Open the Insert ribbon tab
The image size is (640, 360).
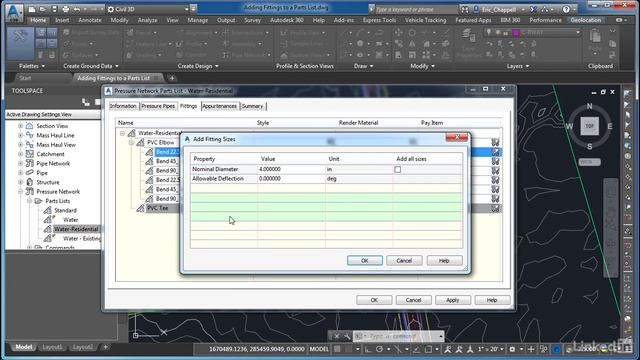point(62,20)
